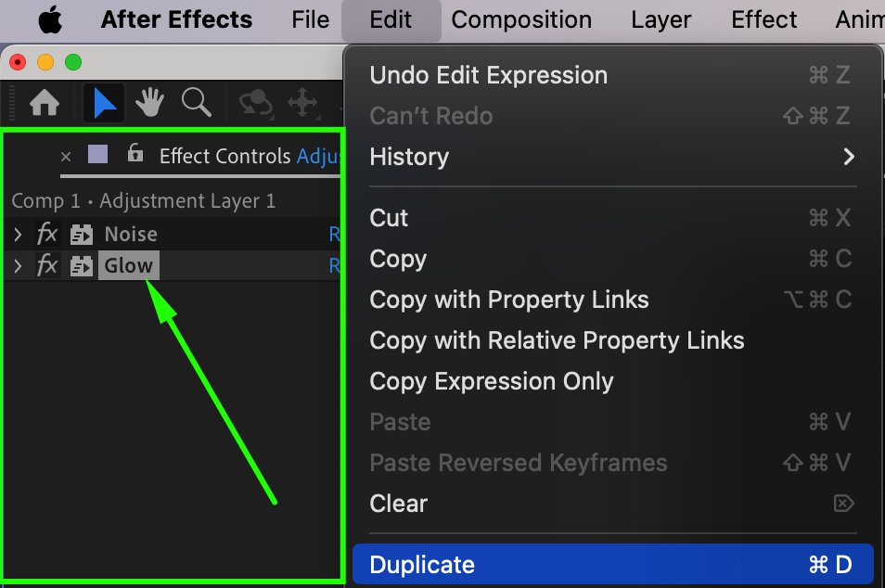The image size is (885, 588).
Task: Click the preset icon beside Noise
Action: coord(82,235)
